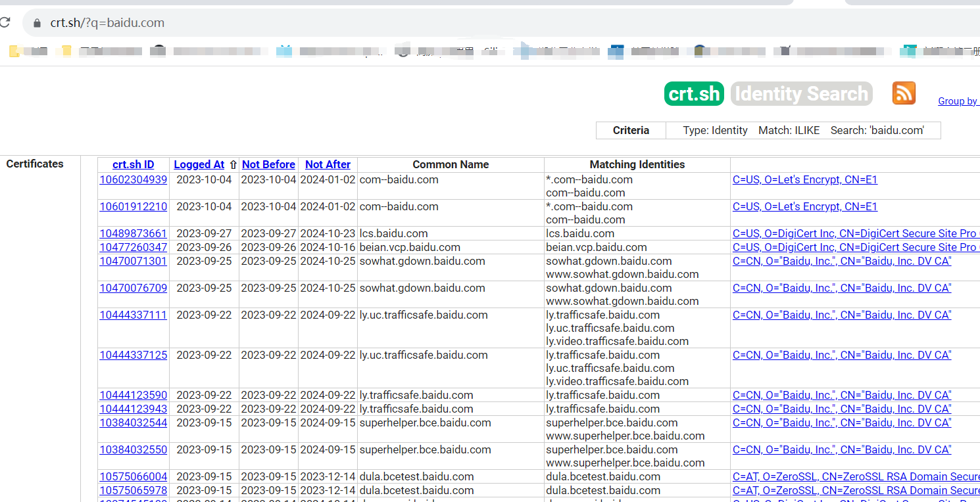Select Not After date 2024-10-23
The width and height of the screenshot is (980, 502).
click(x=328, y=233)
